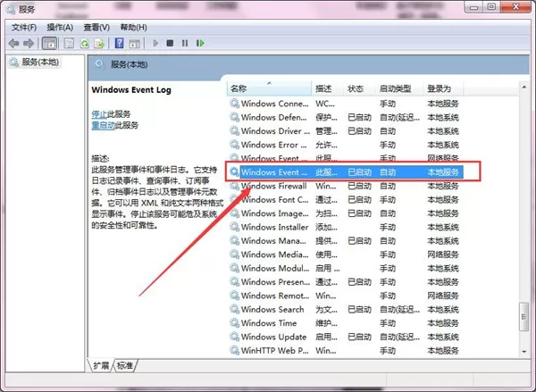Start the service with the play icon
The image size is (536, 392).
tap(155, 43)
